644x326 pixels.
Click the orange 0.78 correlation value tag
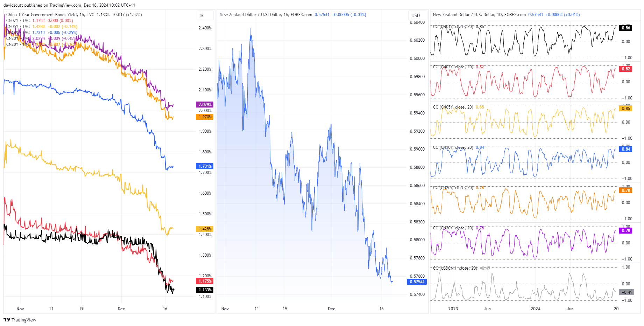(x=626, y=190)
